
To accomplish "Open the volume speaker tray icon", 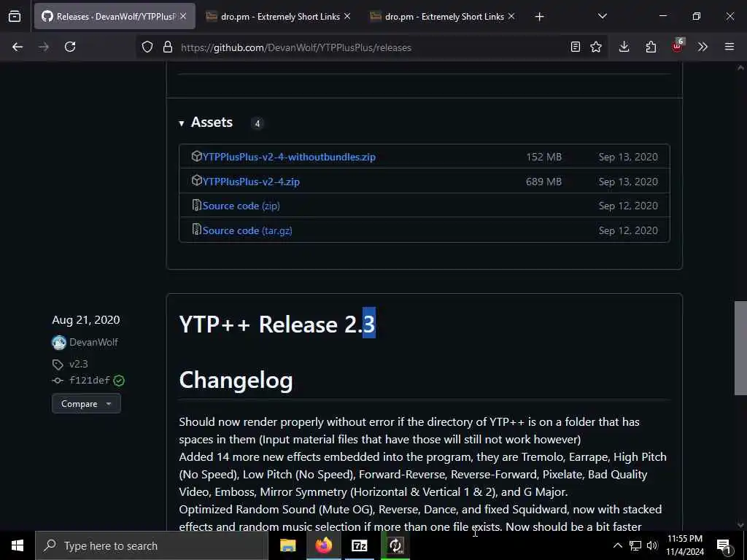I will [652, 545].
